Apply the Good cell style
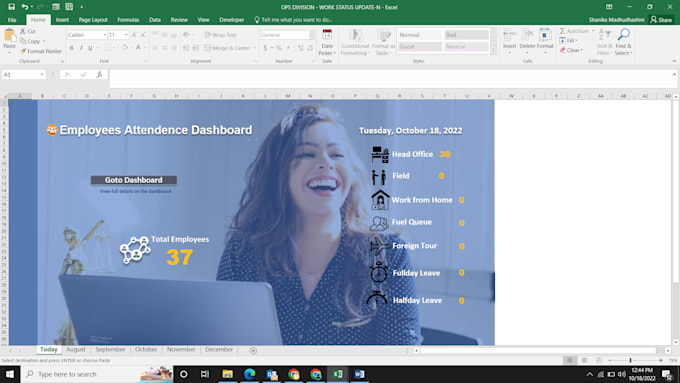680x383 pixels. coord(420,46)
